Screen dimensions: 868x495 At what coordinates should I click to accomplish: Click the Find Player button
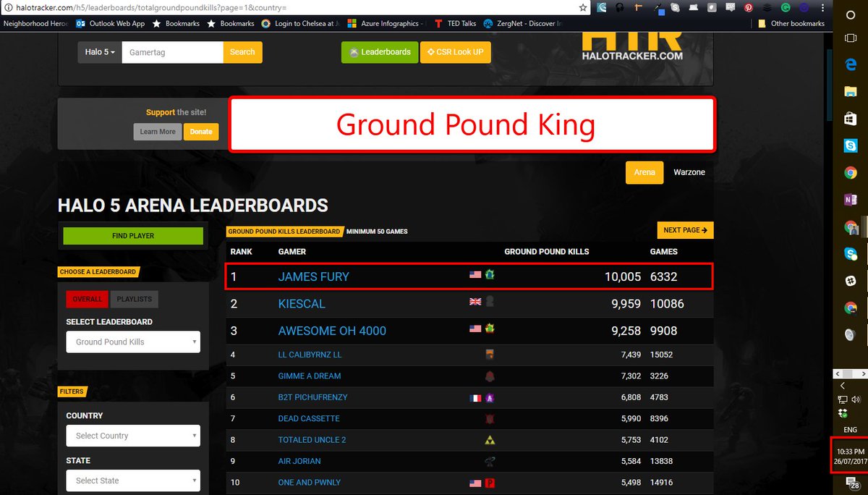tap(133, 236)
